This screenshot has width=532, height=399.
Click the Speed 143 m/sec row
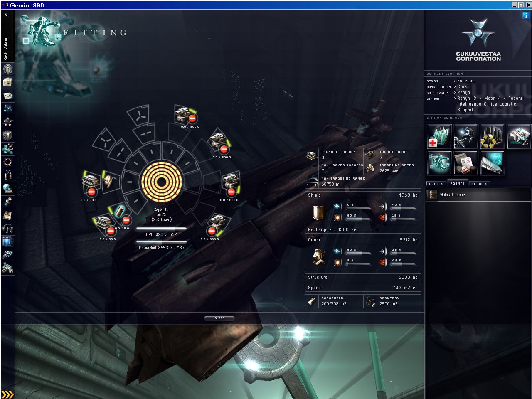(363, 288)
